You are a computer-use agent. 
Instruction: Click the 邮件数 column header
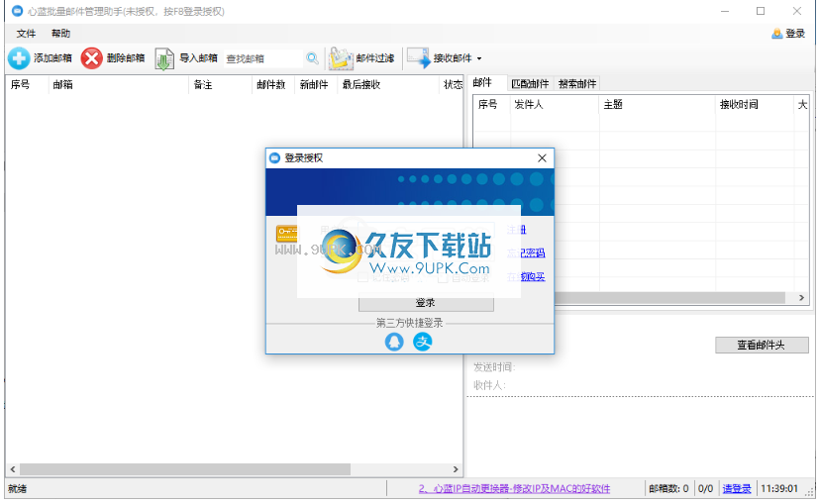tap(271, 84)
